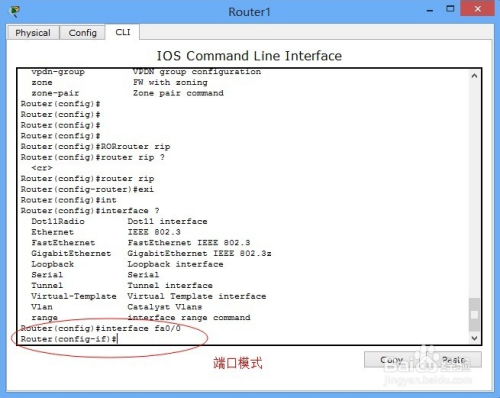Click the 'Ethernet' entry described IEEE 802.3

tap(52, 232)
